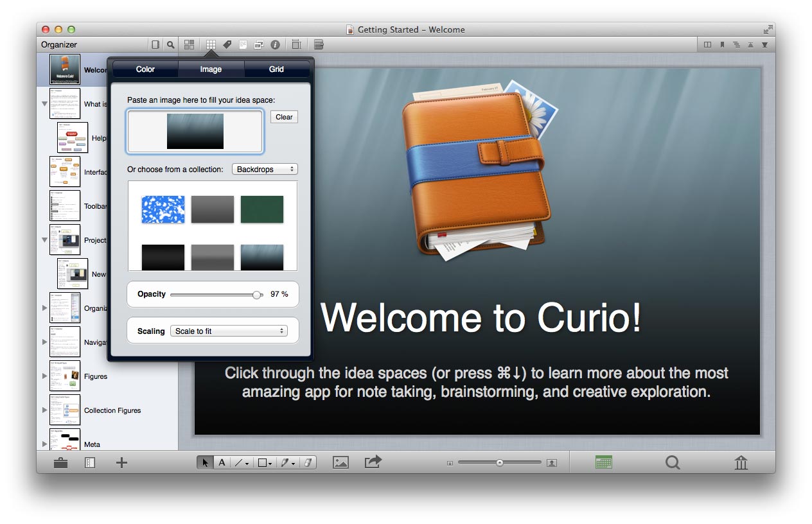Open the notes page icon in toolbar
The image size is (812, 524).
pyautogui.click(x=243, y=45)
